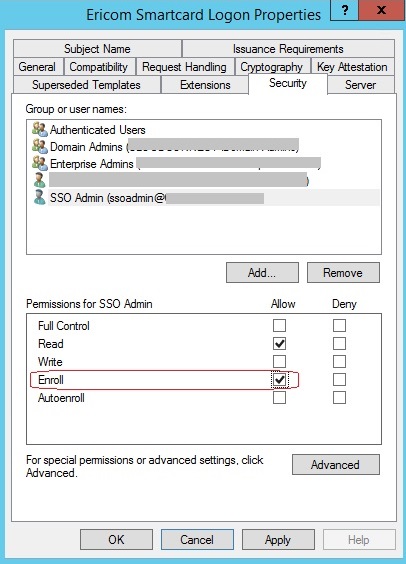The image size is (406, 564).
Task: Uncheck the Enroll Allow checkbox
Action: coord(279,380)
